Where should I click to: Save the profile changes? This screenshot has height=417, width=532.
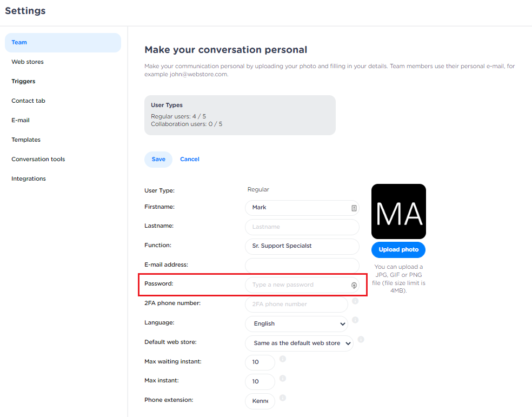tap(158, 159)
